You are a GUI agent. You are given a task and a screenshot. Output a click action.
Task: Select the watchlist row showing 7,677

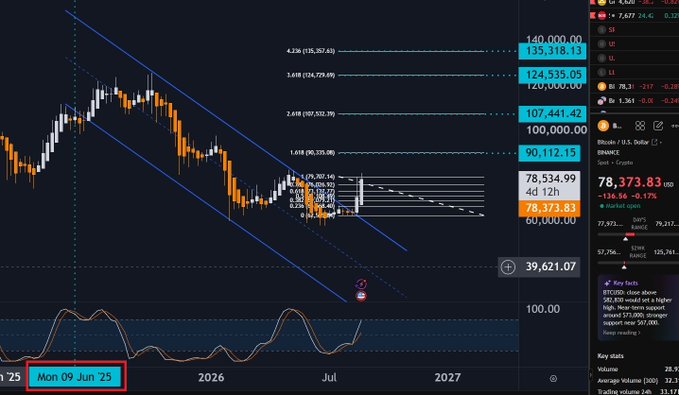pos(635,16)
